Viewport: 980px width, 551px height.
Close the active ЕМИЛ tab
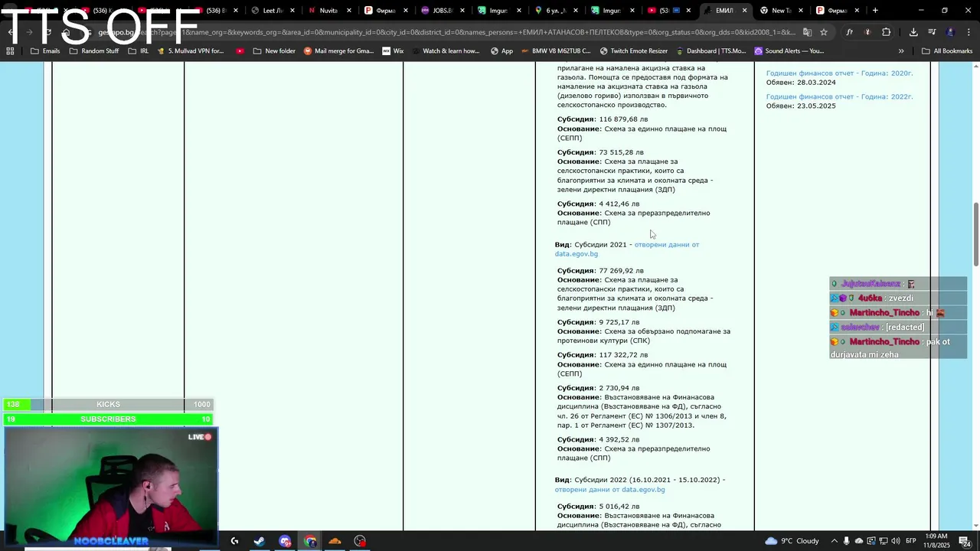coord(744,11)
